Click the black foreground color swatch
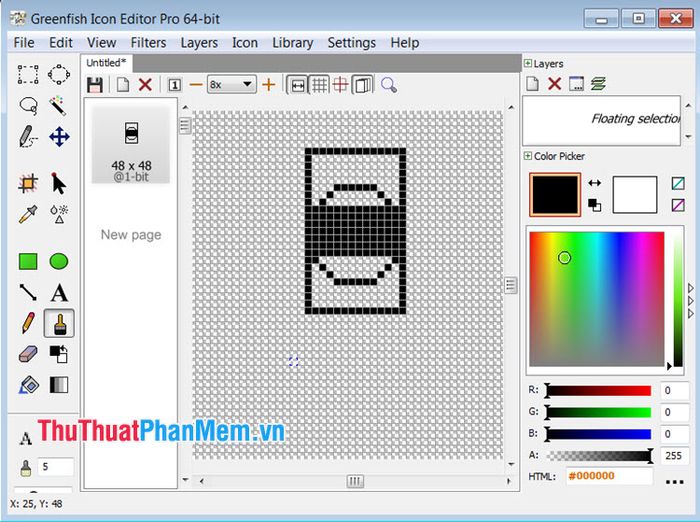 pyautogui.click(x=555, y=195)
